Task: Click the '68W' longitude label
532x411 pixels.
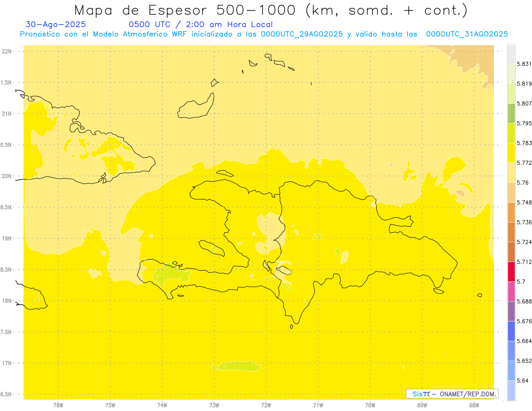Action: point(474,405)
